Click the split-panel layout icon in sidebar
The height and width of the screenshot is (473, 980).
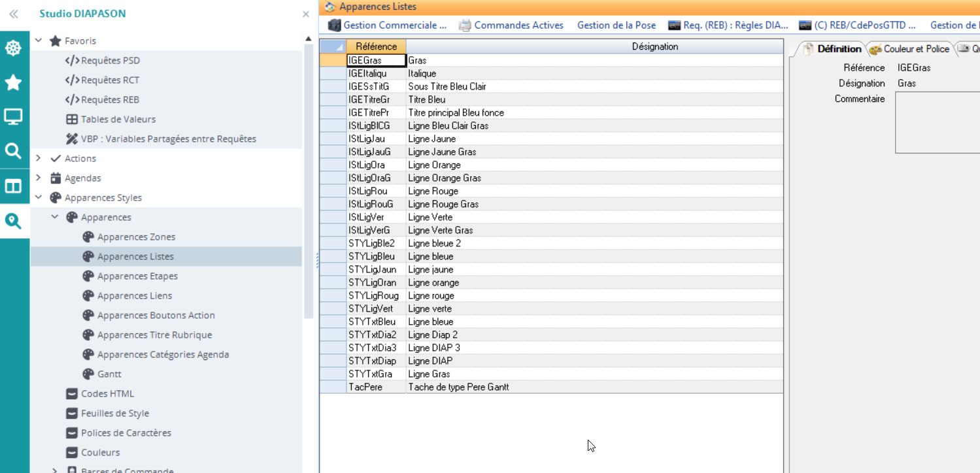13,186
